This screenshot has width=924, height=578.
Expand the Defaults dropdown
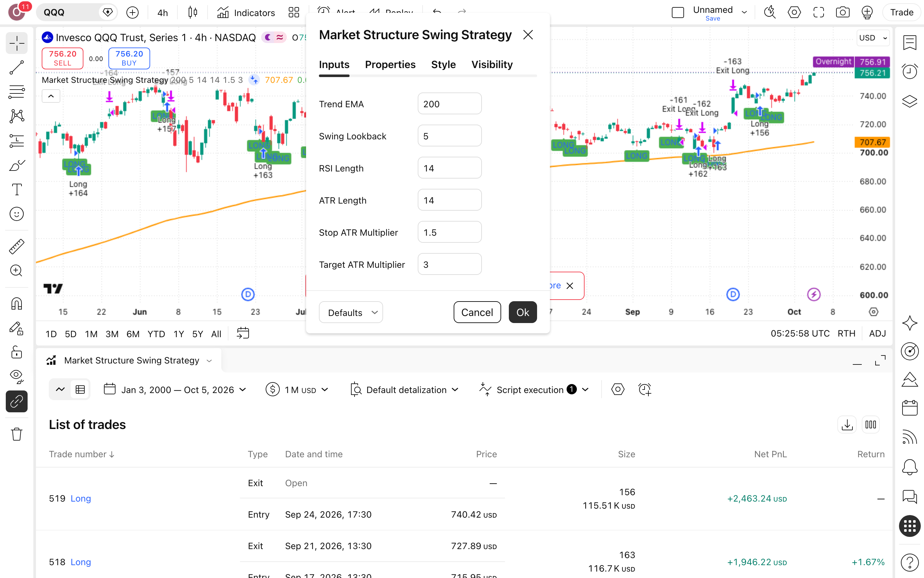tap(351, 312)
